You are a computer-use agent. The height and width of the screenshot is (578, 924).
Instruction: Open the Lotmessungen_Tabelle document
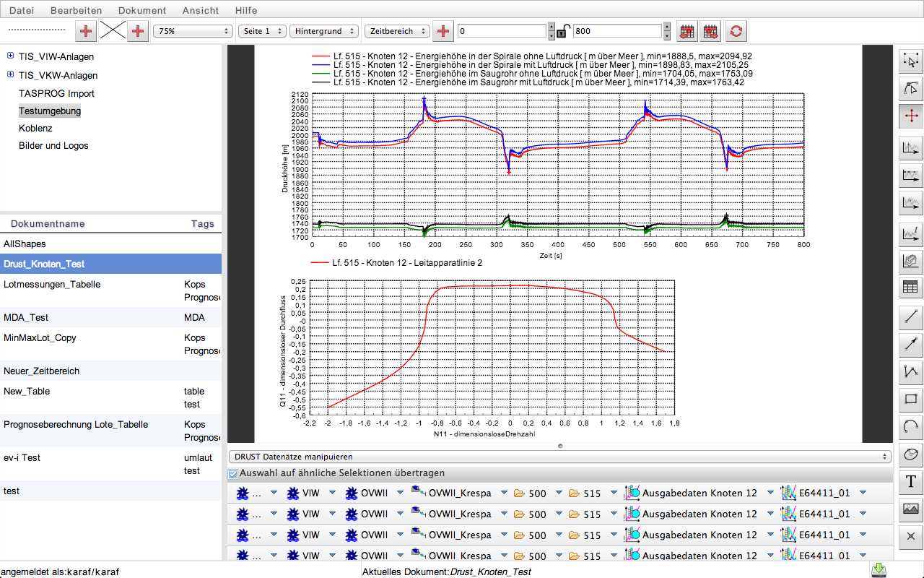click(x=52, y=285)
